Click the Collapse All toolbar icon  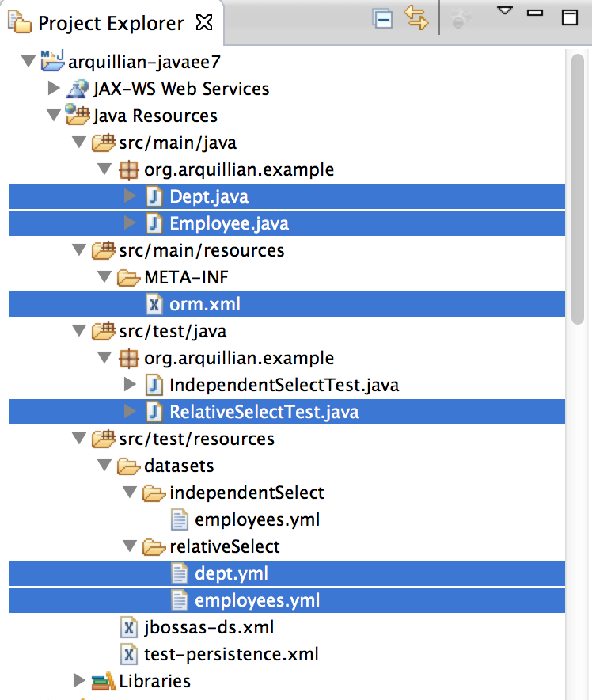[x=383, y=20]
